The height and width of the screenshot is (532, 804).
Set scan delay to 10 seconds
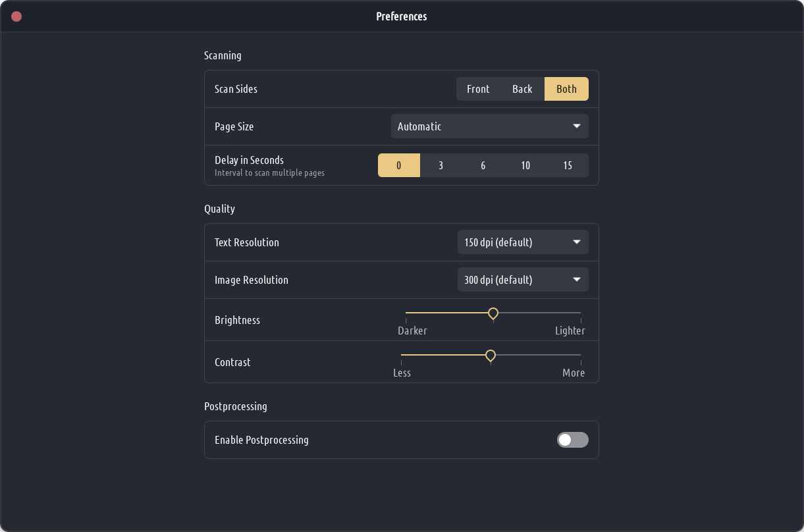click(x=525, y=165)
